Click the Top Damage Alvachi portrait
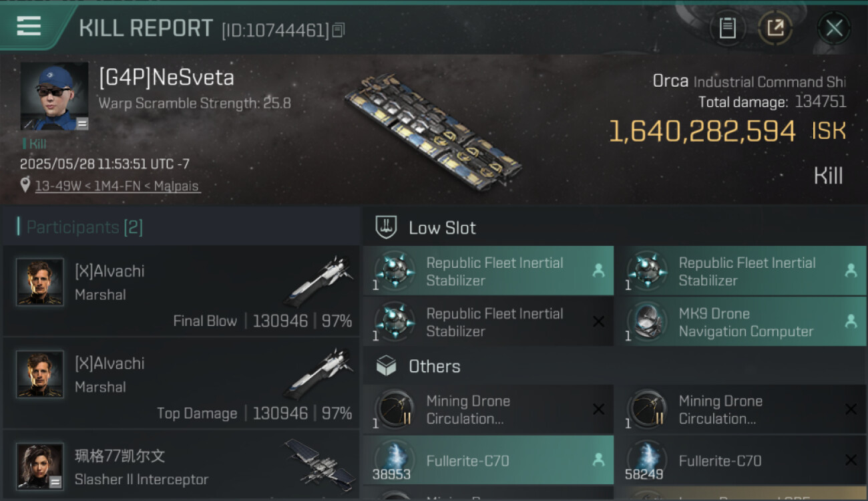 tap(40, 374)
